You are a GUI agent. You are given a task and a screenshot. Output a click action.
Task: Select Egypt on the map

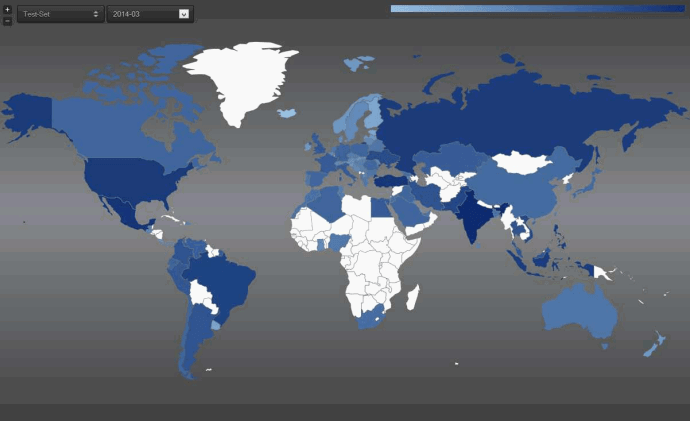[x=381, y=208]
